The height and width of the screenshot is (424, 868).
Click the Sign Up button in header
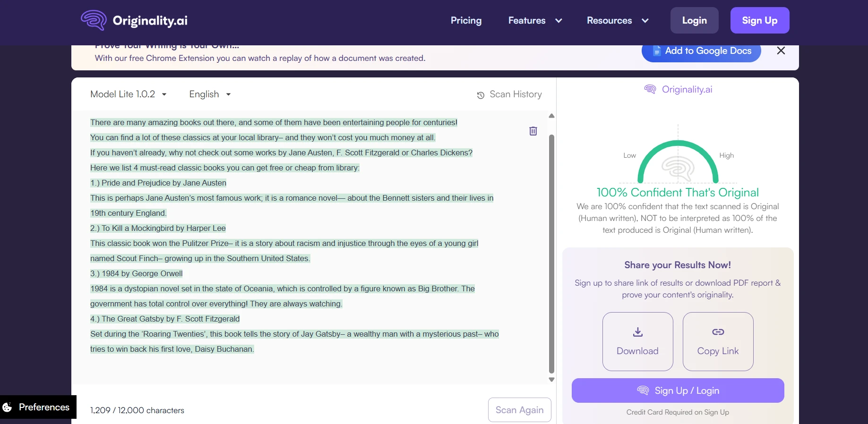pos(760,20)
